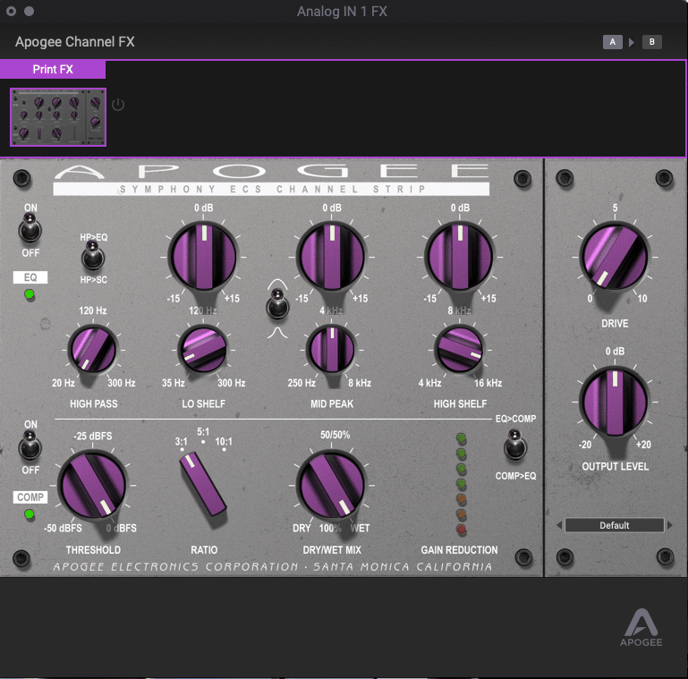The image size is (688, 679).
Task: Adjust the Mid Peak frequency knob
Action: [x=332, y=349]
